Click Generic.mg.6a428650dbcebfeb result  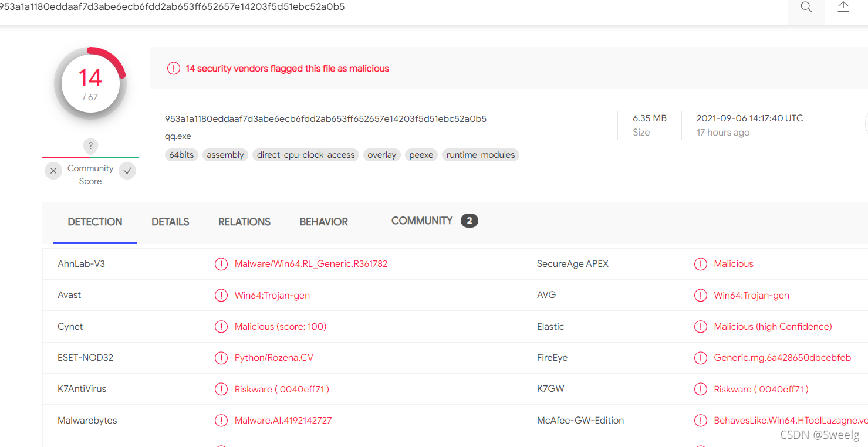(782, 357)
